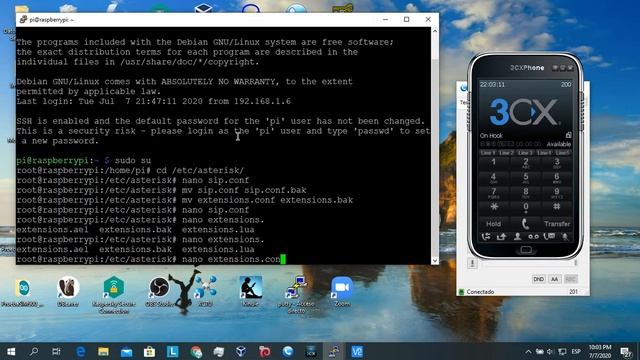Click ESP language indicator in tray
The image size is (640, 360).
tap(576, 351)
